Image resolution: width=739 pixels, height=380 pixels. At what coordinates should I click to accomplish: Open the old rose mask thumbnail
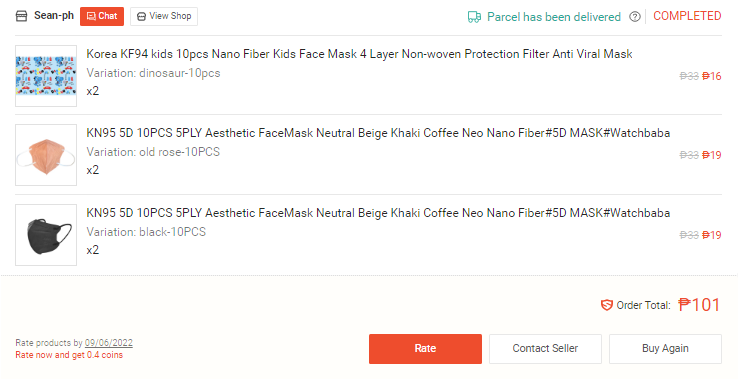pyautogui.click(x=46, y=155)
